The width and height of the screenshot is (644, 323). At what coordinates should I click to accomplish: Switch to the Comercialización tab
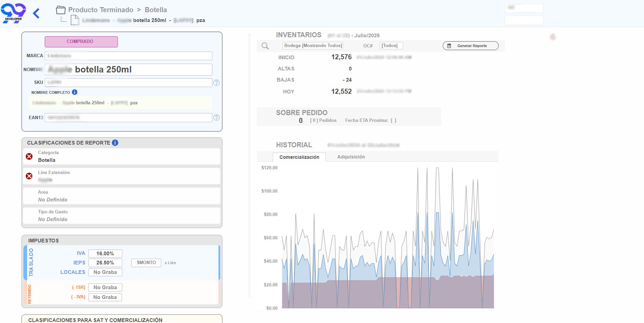pyautogui.click(x=299, y=157)
